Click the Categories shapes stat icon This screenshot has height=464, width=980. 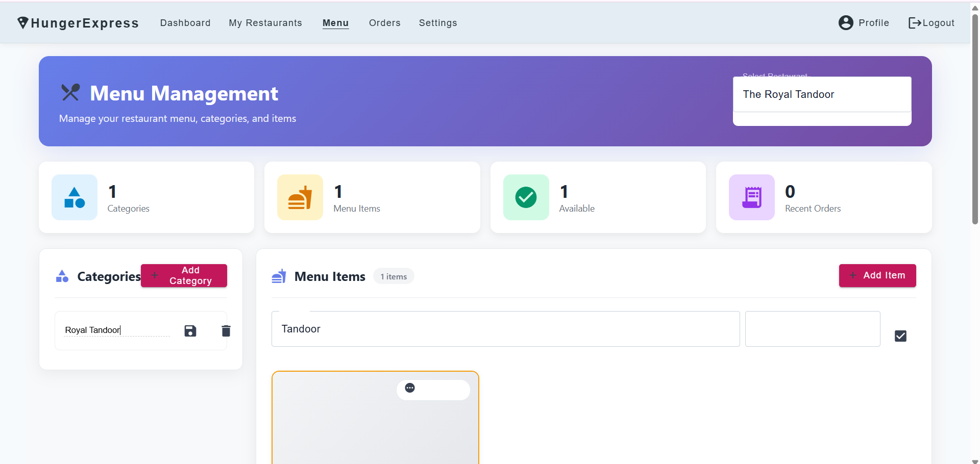click(x=75, y=197)
